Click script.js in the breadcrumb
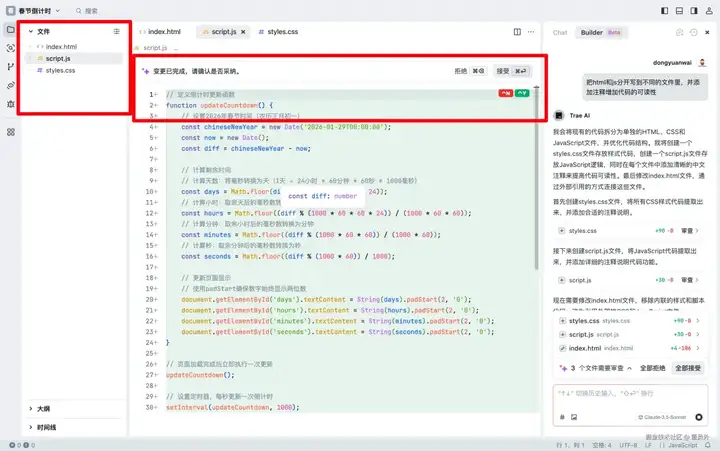This screenshot has height=451, width=720. [x=155, y=48]
